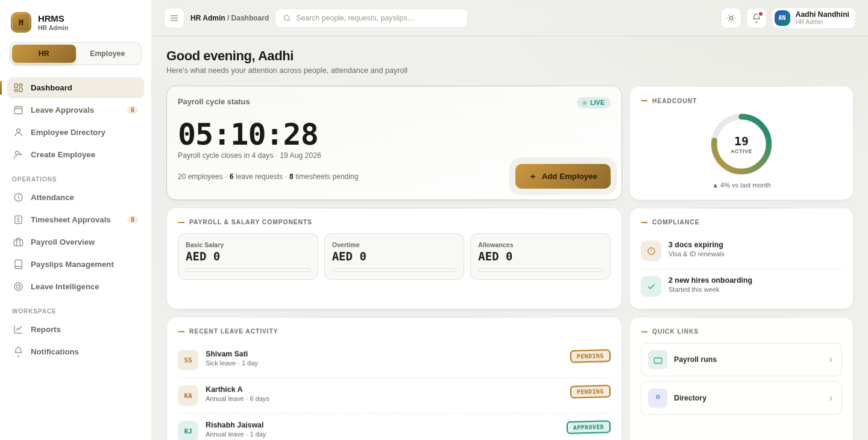Viewport: 868px width, 440px height.
Task: Toggle the theme sun icon
Action: [731, 18]
